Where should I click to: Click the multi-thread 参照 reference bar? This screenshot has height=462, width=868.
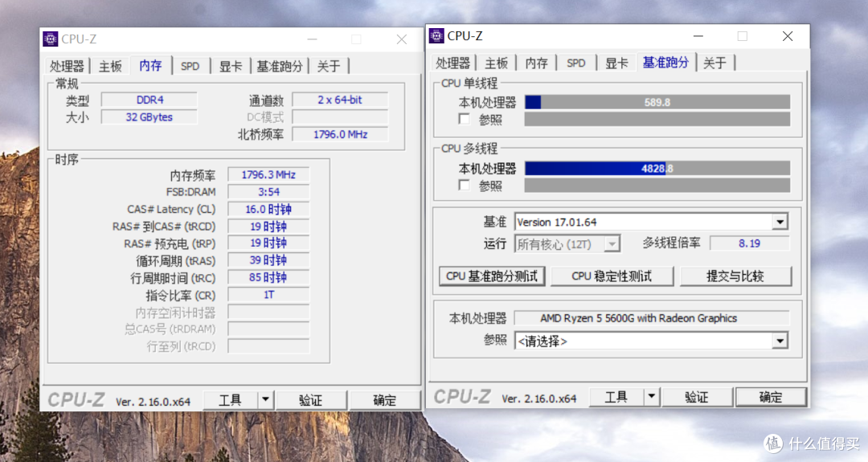pos(657,186)
